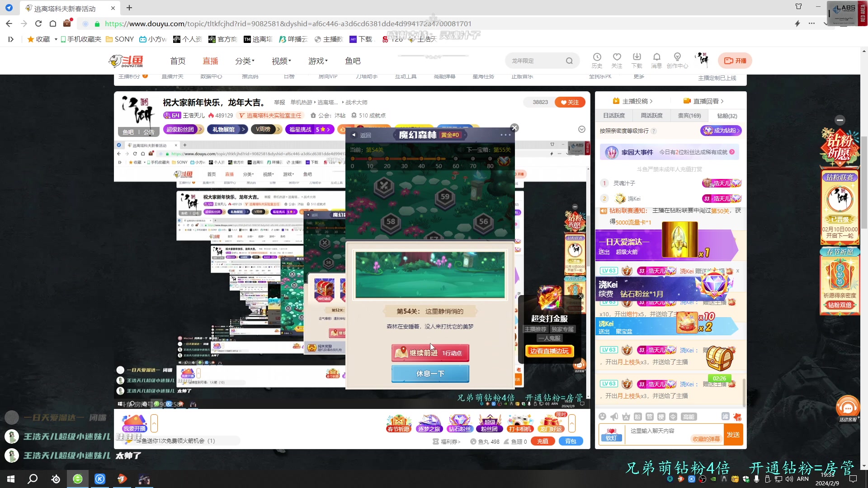868x488 pixels.
Task: Open 直播回看 link
Action: pos(703,101)
